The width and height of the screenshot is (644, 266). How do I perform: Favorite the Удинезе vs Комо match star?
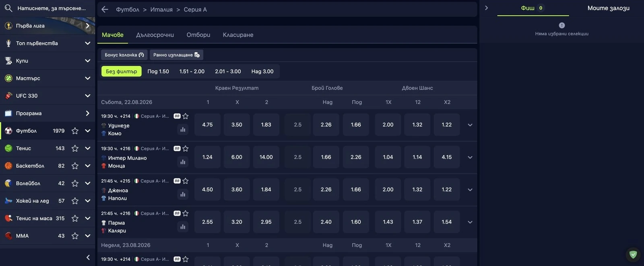[186, 116]
